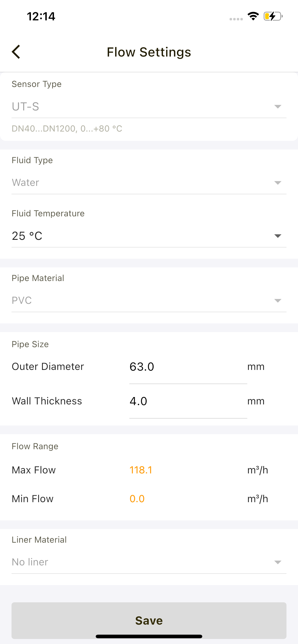Tap the Fluid Type dropdown arrow

[x=277, y=183]
